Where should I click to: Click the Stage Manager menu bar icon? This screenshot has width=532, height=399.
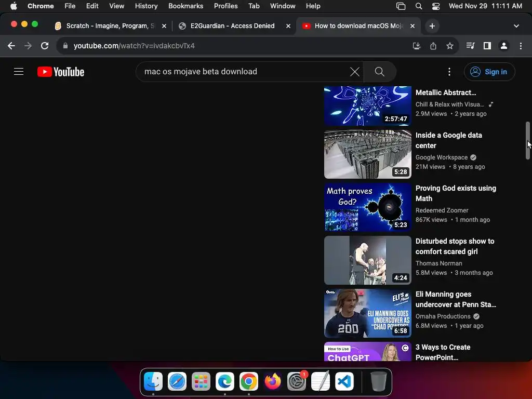401,6
